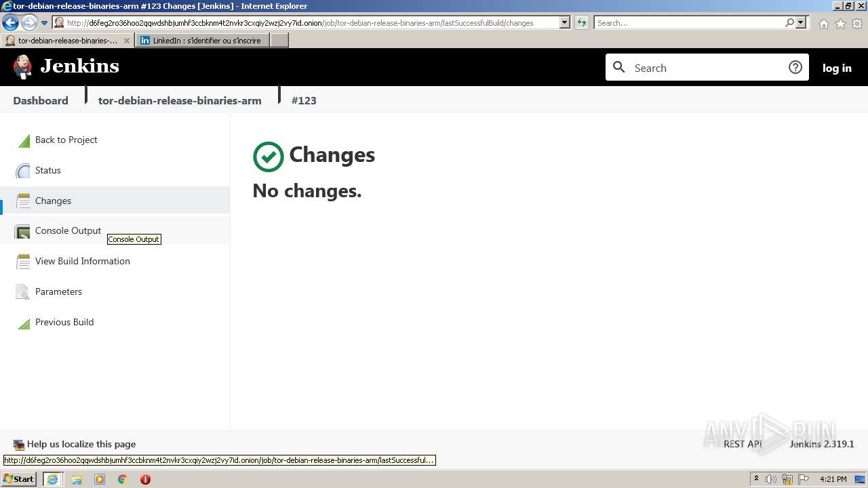Click the Jenkins butler logo icon
868x488 pixels.
point(22,66)
